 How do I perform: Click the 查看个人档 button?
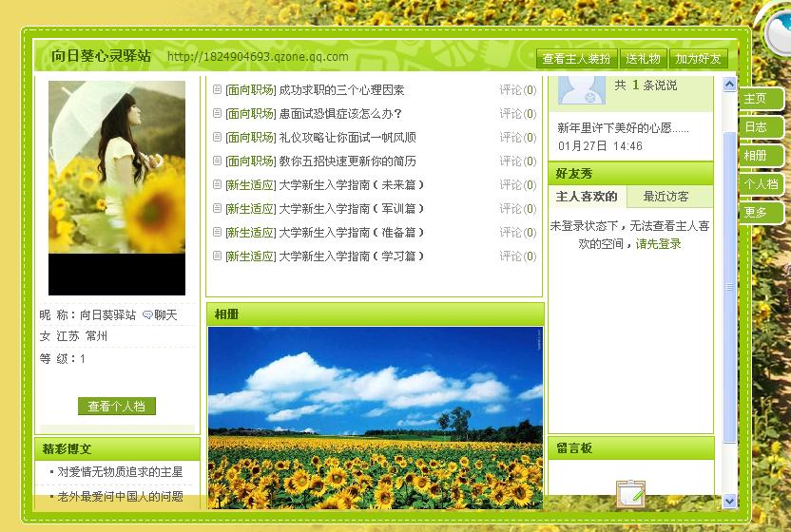[x=117, y=407]
